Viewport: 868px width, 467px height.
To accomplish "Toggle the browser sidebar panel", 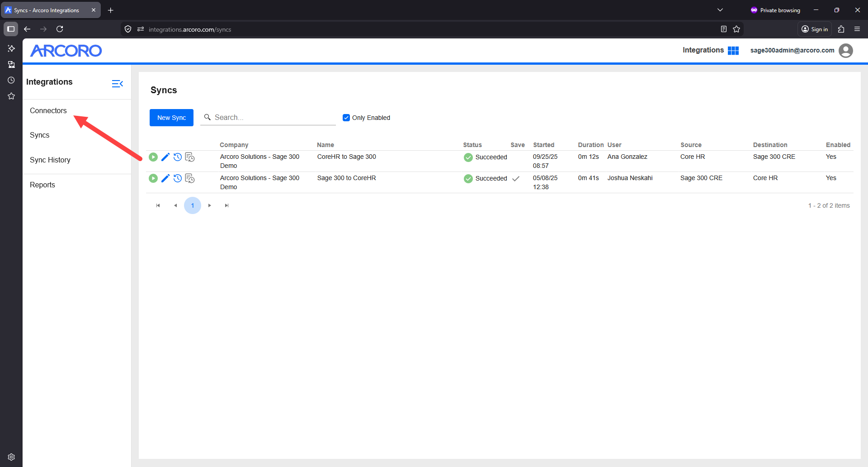I will coord(11,29).
